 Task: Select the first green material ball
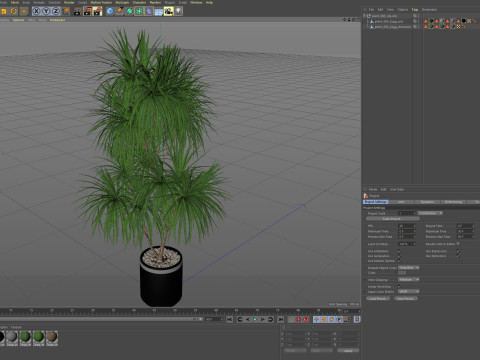(25, 337)
